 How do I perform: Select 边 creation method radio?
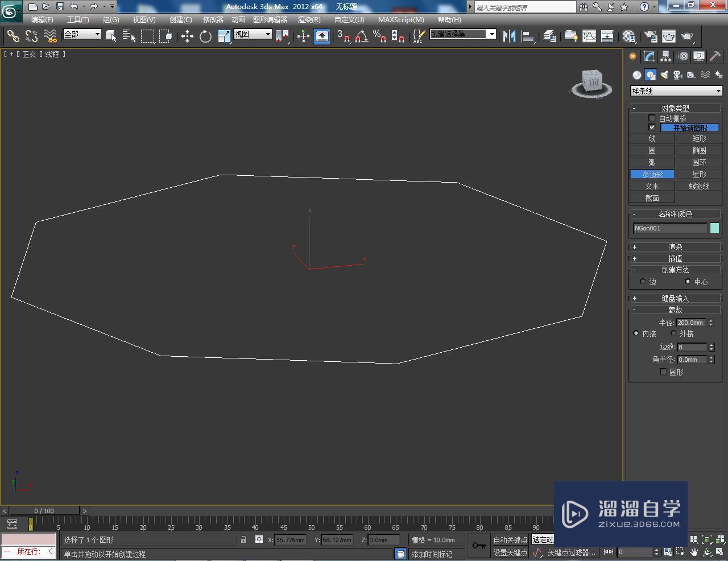point(643,281)
